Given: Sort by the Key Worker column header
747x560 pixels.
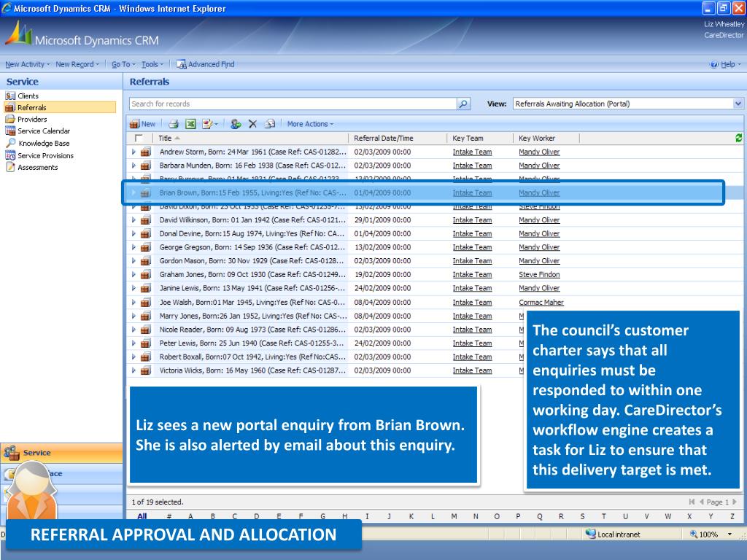Looking at the screenshot, I should pos(546,138).
